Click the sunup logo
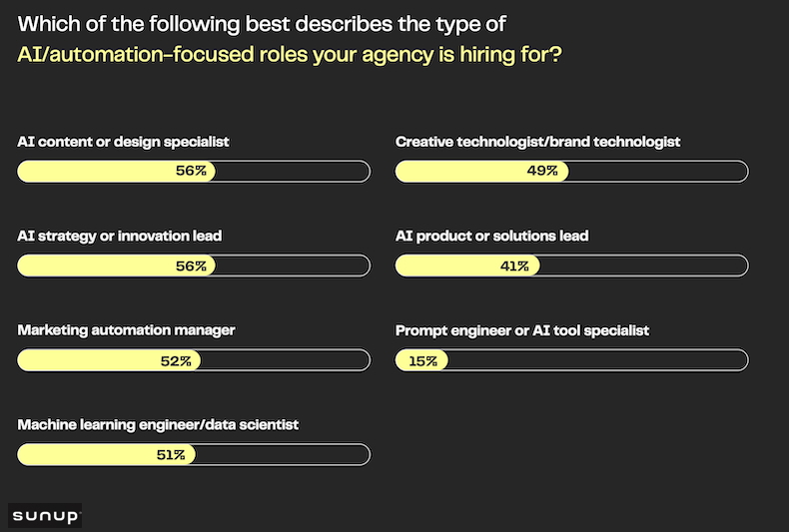 pyautogui.click(x=45, y=515)
